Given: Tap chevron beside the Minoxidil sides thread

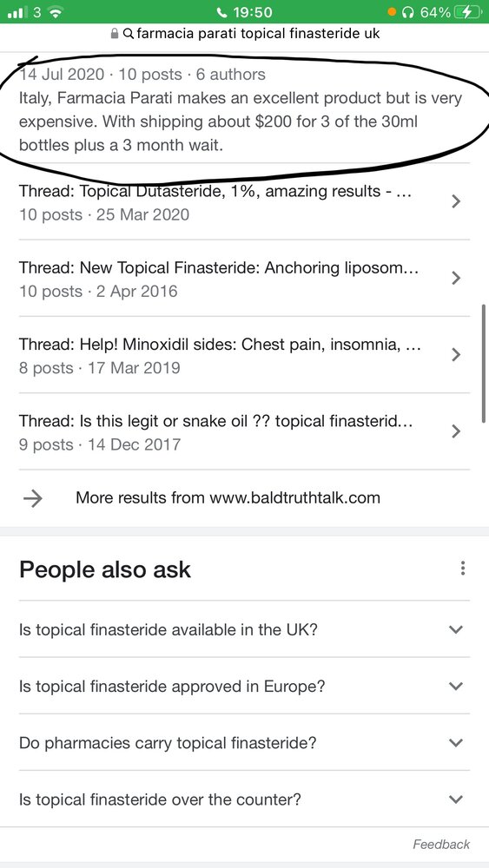Looking at the screenshot, I should [456, 354].
